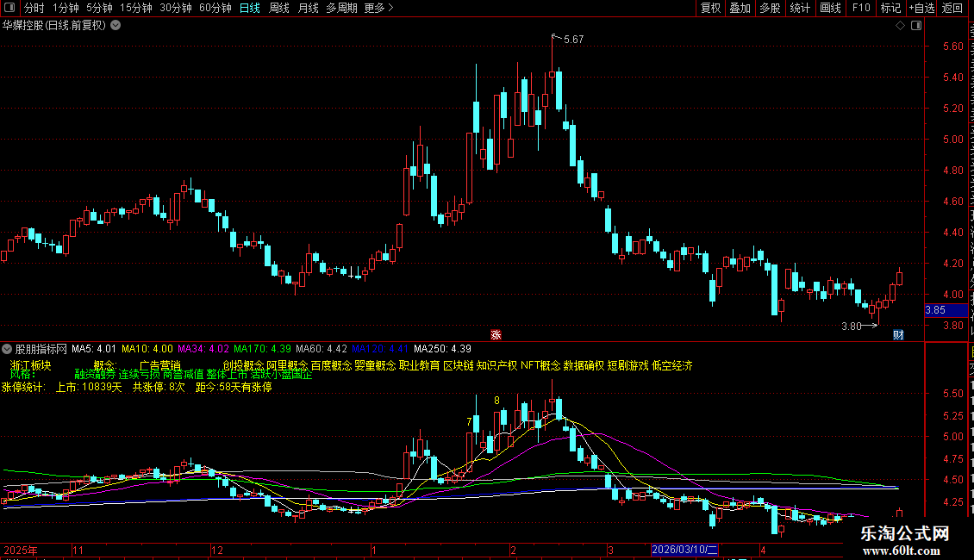Expand the 更多 > periods menu
The height and width of the screenshot is (560, 974).
pyautogui.click(x=379, y=8)
